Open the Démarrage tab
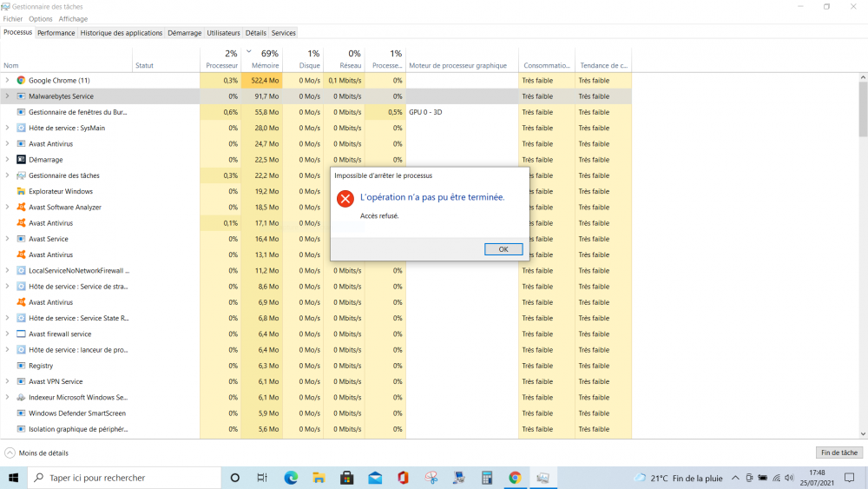 coord(184,33)
